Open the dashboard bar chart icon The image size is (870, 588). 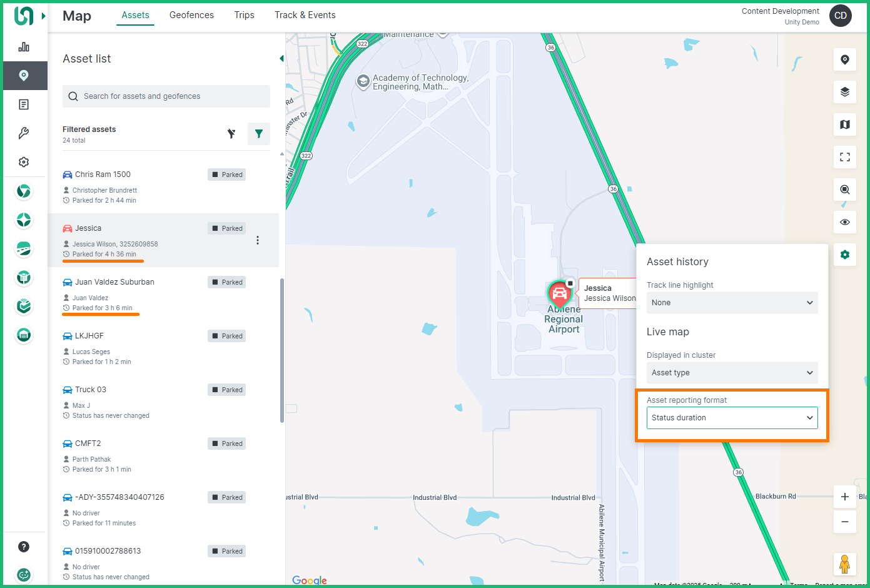24,47
